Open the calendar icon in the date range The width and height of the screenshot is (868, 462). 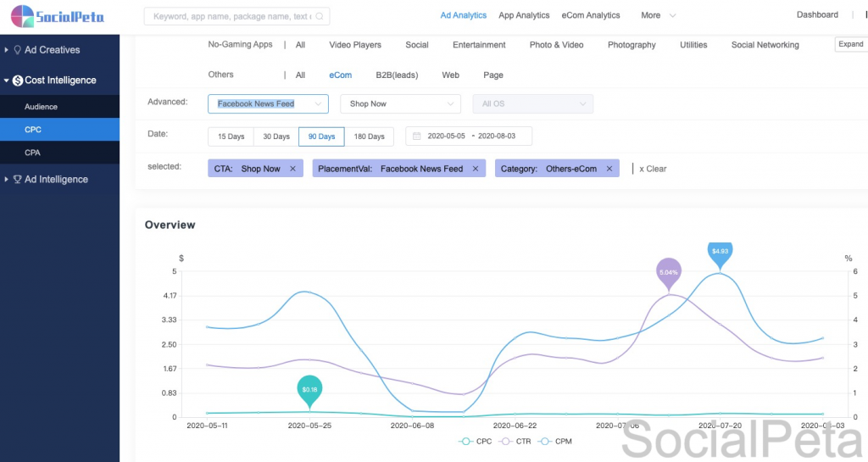[x=417, y=136]
